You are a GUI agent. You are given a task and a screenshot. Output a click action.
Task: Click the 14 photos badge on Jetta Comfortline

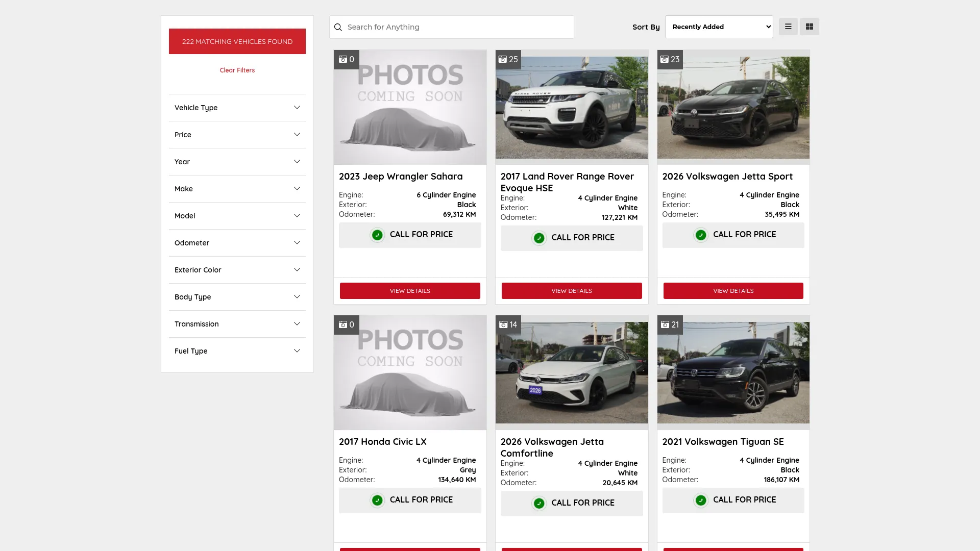pyautogui.click(x=508, y=324)
